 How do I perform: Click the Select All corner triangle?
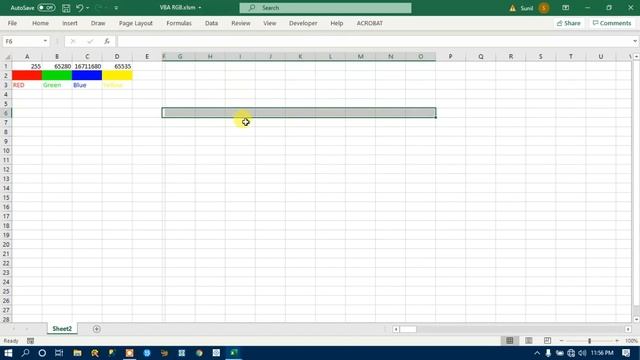6,56
